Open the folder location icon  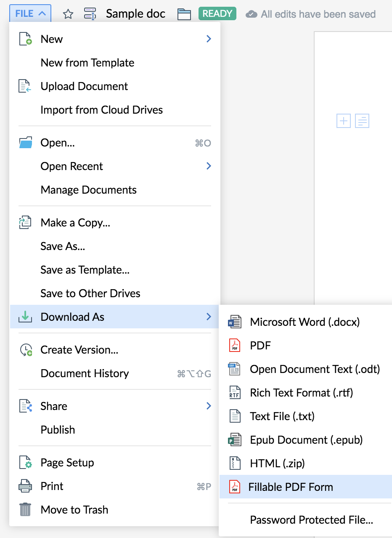tap(184, 14)
